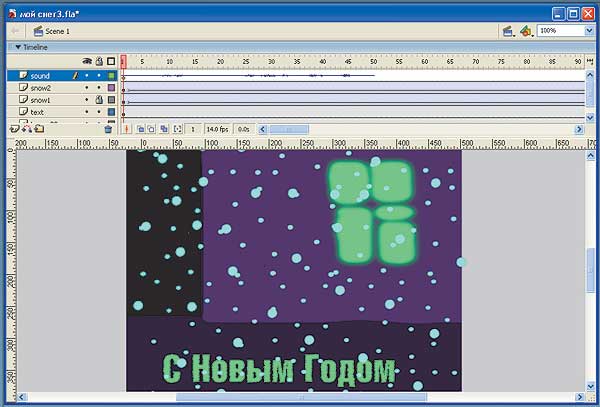
Task: Click the timeline scroll right arrow
Action: [x=579, y=129]
